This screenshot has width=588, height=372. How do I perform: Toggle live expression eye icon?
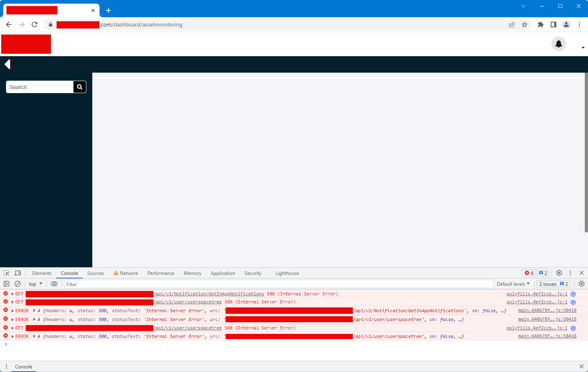tap(54, 284)
